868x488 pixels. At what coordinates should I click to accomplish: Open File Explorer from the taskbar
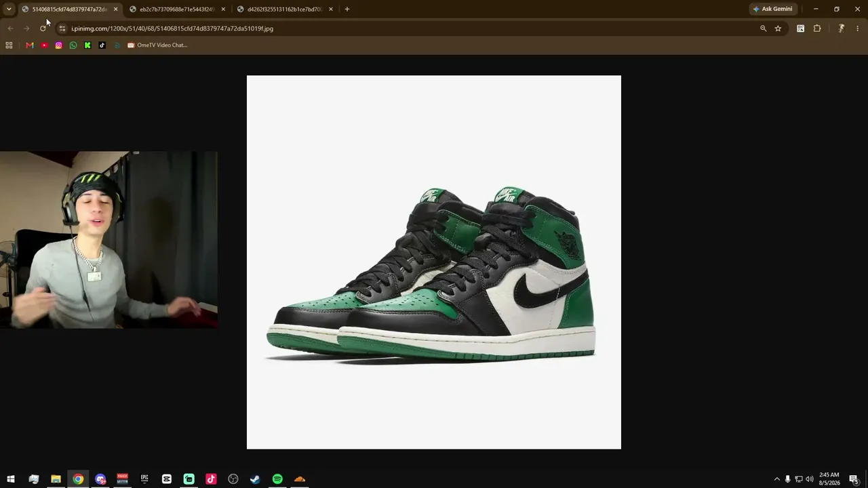(56, 479)
